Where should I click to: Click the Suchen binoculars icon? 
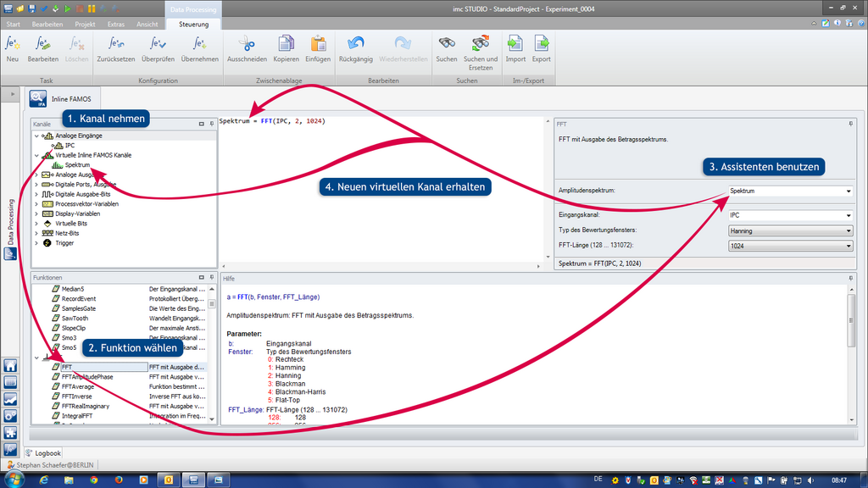point(446,44)
